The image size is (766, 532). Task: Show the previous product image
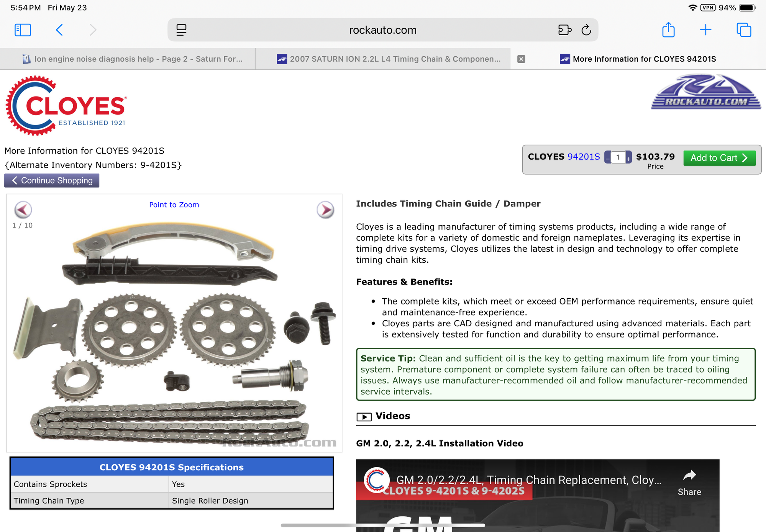point(23,210)
